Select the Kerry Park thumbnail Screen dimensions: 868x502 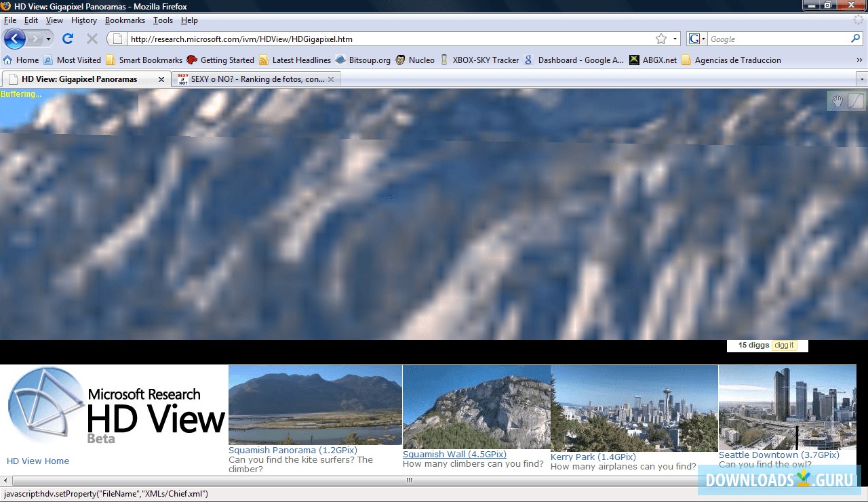(x=634, y=409)
